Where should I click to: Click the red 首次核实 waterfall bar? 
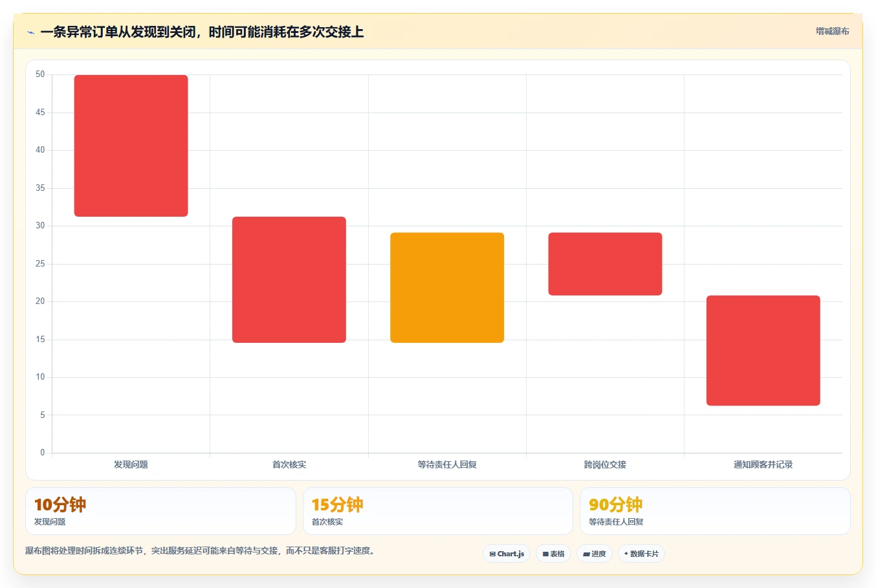pos(289,279)
